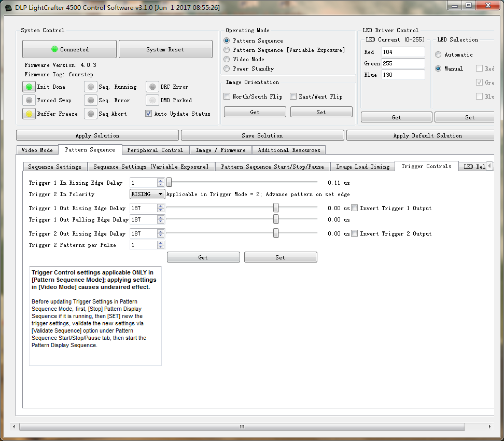The image size is (504, 441).
Task: Click spinner of Trigger 1 Out Rising Edge Delay
Action: click(161, 208)
